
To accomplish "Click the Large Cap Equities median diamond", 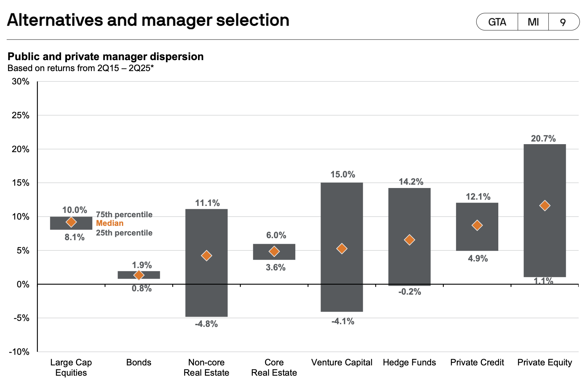I will (71, 222).
